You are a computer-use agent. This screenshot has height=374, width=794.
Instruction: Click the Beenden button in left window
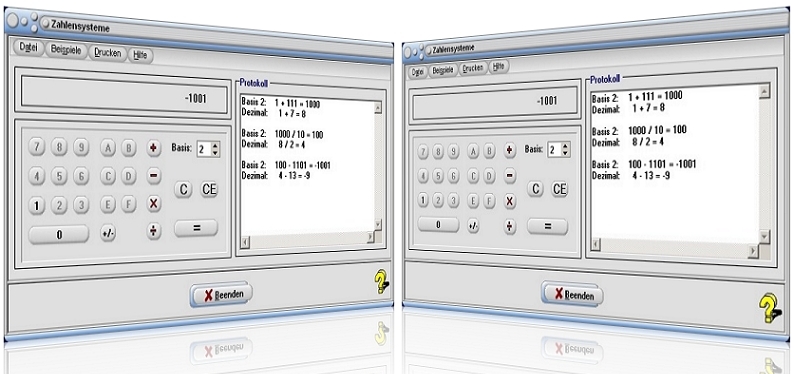coord(222,295)
